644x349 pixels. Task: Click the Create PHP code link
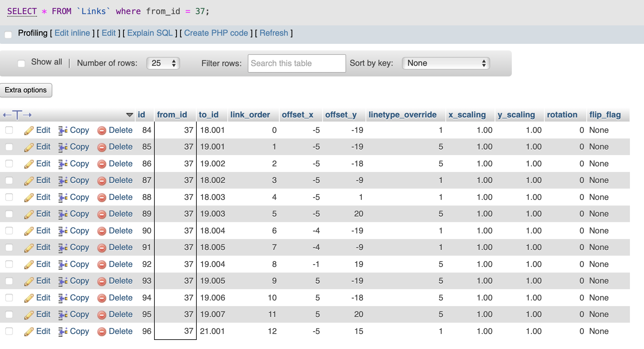[x=216, y=33]
